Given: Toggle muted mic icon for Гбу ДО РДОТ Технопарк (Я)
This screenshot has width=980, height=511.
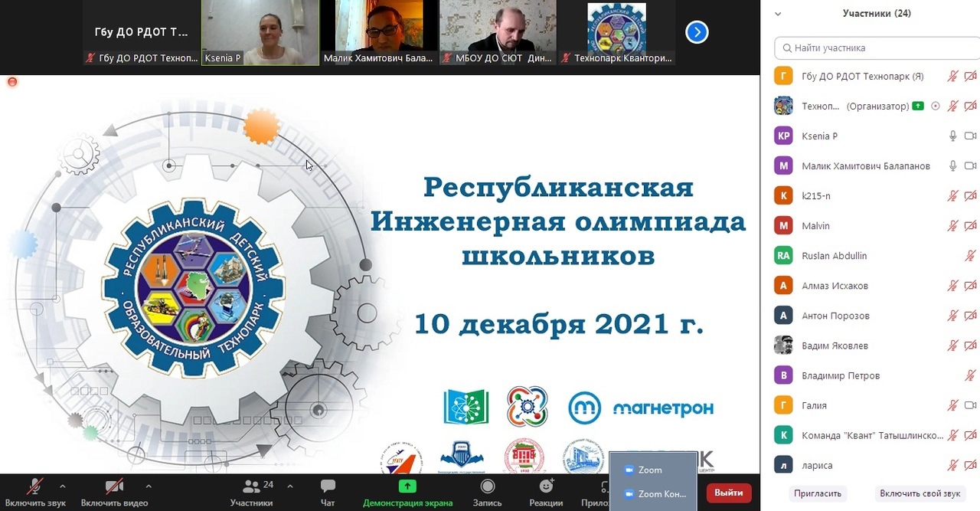Looking at the screenshot, I should point(953,76).
